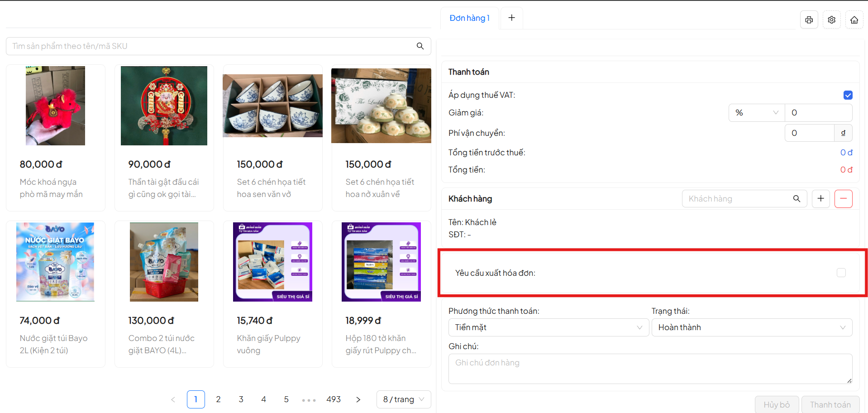Screen dimensions: 868x413
Task: Enable the Yêu cầu xuất hóa đơn checkbox
Action: point(841,273)
